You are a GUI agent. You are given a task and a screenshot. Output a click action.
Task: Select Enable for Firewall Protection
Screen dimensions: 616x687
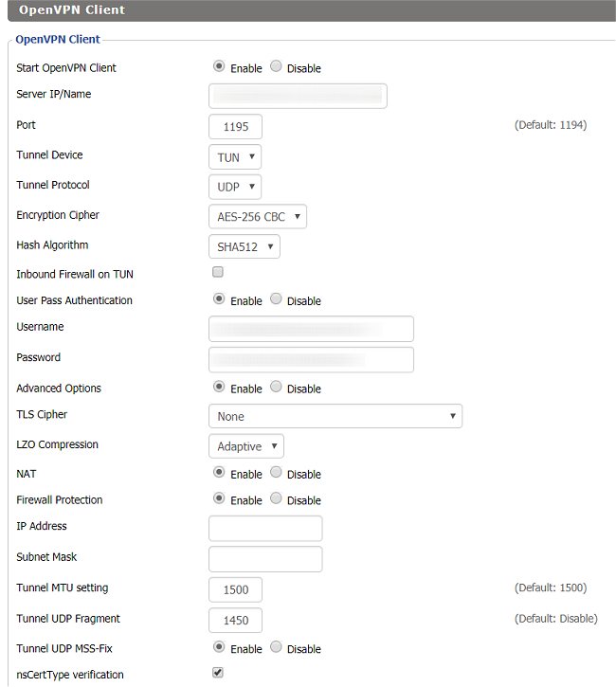(x=219, y=498)
